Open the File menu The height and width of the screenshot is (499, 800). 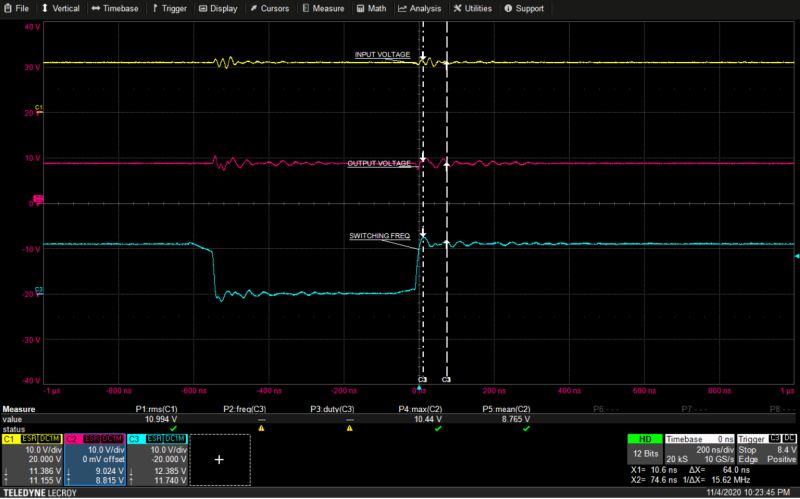(x=16, y=8)
